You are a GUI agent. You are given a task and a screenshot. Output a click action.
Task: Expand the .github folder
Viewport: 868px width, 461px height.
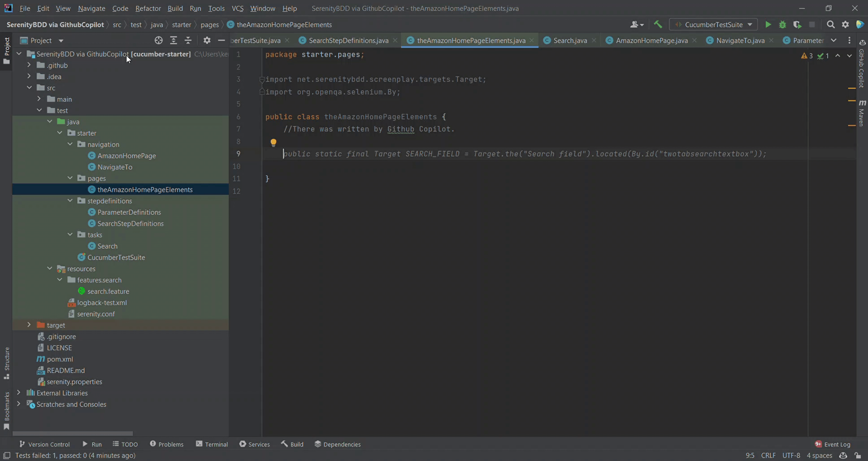click(x=29, y=65)
